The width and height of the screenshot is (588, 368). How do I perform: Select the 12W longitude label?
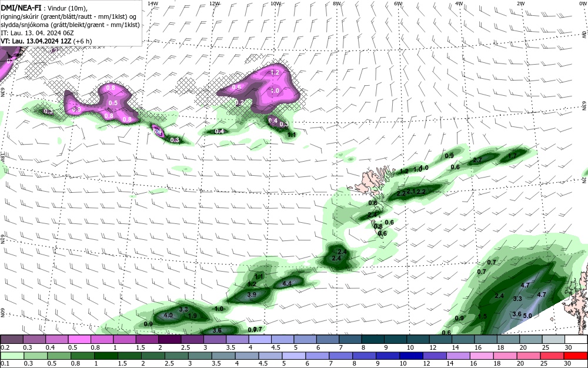[215, 4]
